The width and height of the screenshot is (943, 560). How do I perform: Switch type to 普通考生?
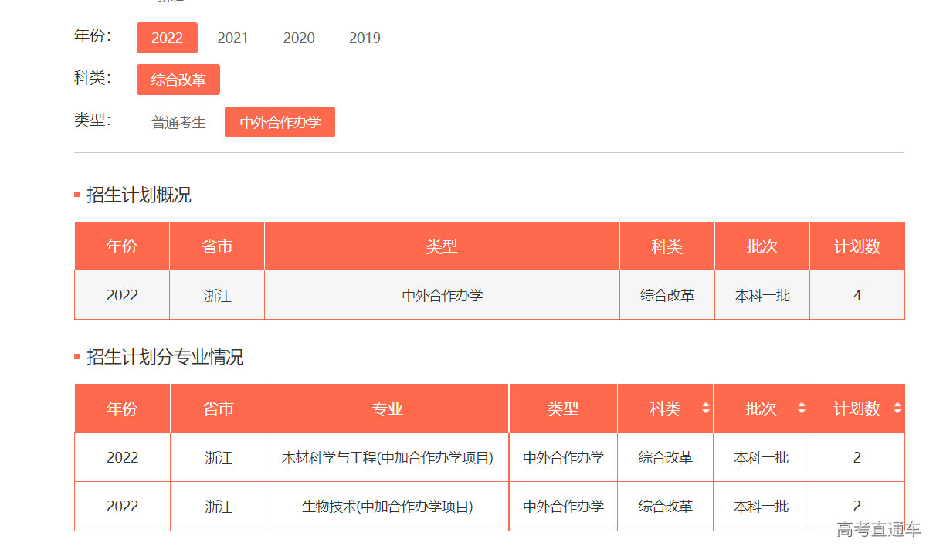click(178, 121)
